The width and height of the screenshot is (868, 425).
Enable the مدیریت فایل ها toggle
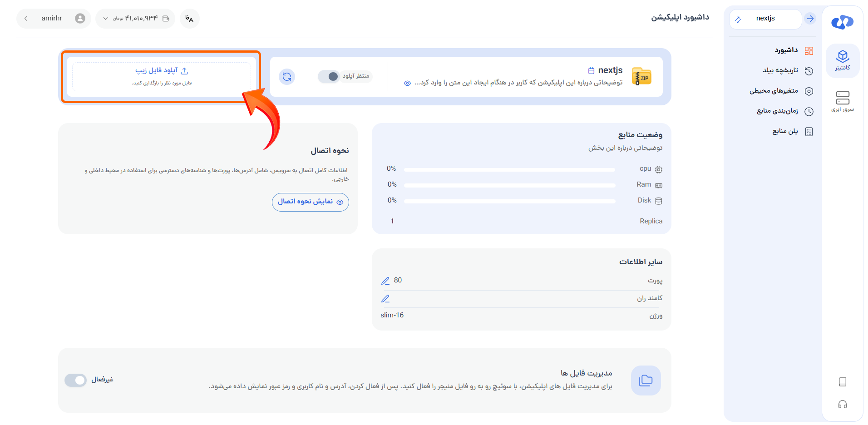75,380
